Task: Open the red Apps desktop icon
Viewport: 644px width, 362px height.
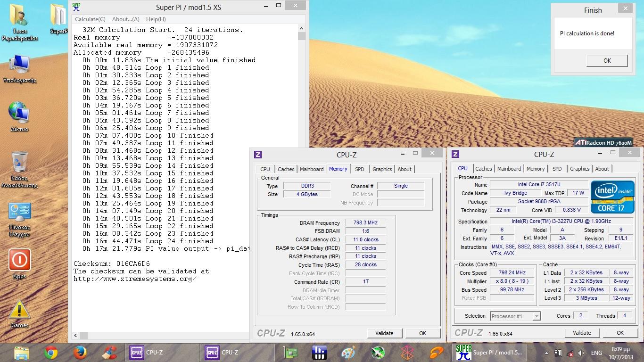Action: coord(19,264)
